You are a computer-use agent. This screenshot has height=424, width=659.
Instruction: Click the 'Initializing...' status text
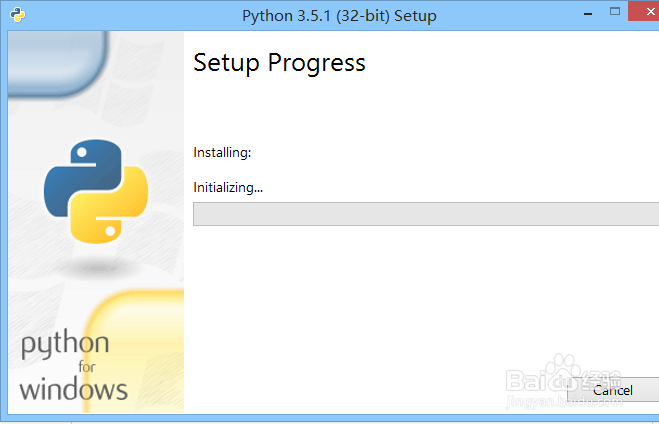[228, 187]
